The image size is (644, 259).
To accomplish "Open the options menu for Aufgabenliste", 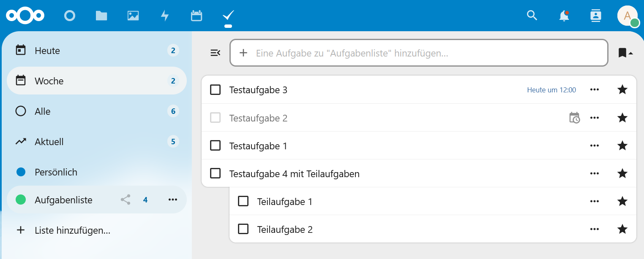I will pos(172,200).
